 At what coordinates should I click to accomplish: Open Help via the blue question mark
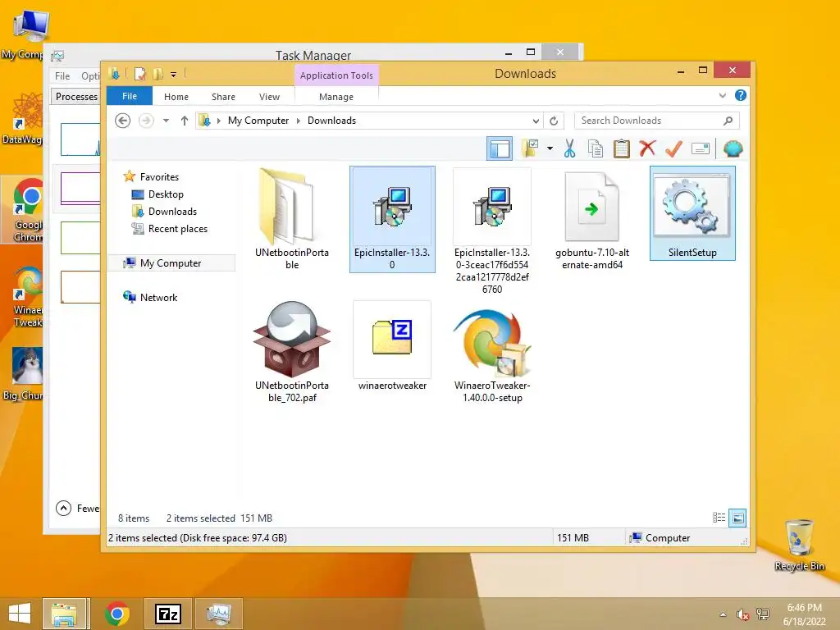(741, 95)
